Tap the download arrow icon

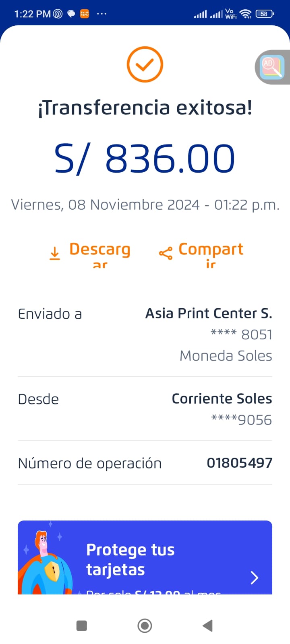55,254
